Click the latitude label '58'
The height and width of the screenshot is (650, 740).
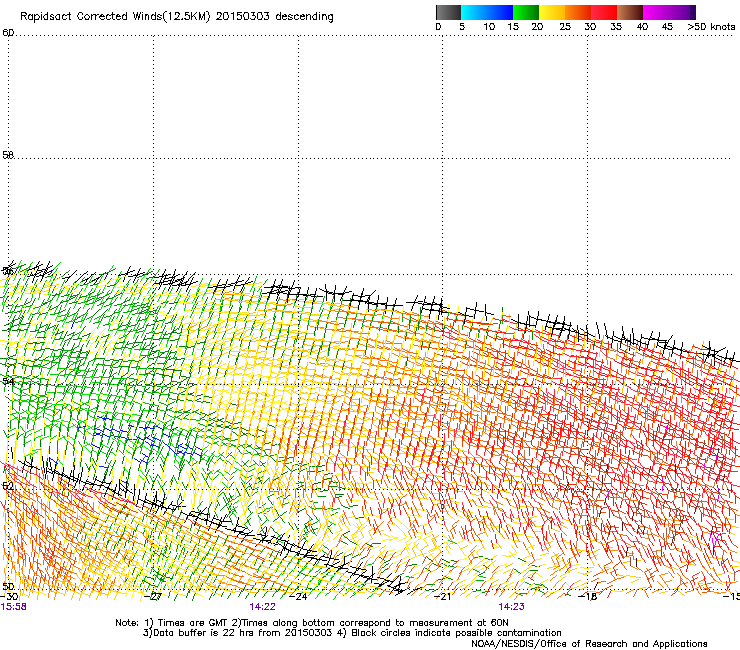point(8,155)
